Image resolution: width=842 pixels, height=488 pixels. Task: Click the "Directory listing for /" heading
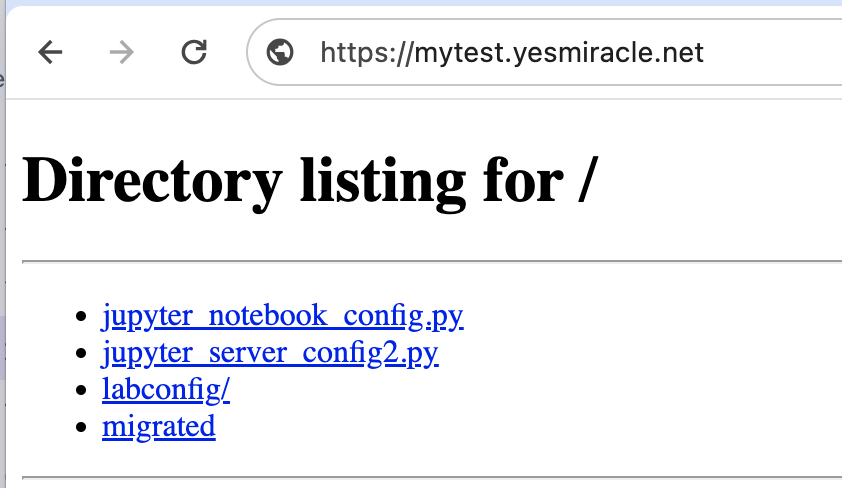[309, 181]
